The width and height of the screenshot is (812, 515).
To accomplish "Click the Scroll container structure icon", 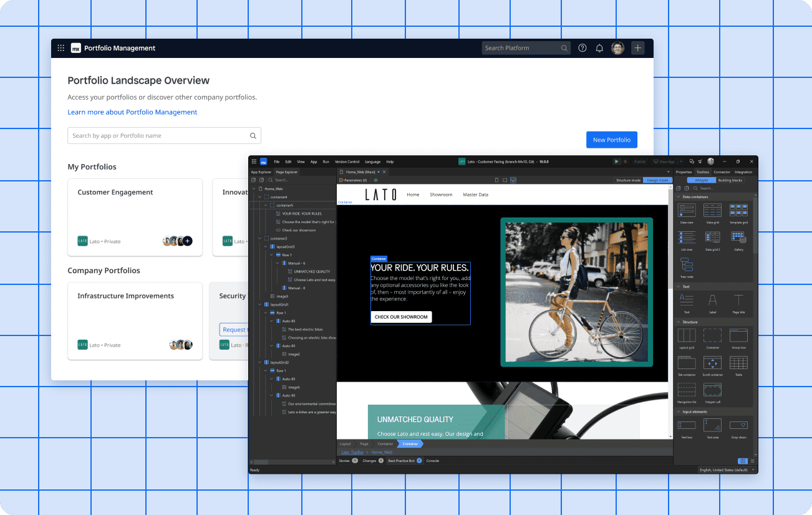I will click(x=712, y=363).
